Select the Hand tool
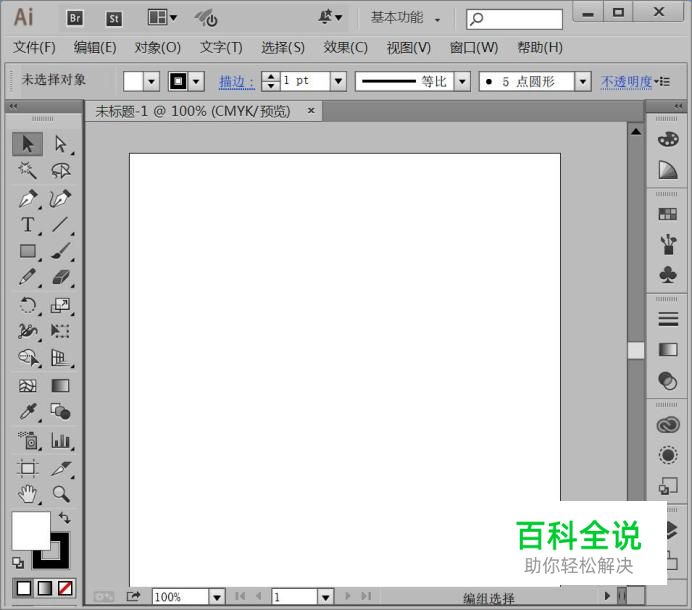Viewport: 692px width, 610px height. pyautogui.click(x=27, y=494)
